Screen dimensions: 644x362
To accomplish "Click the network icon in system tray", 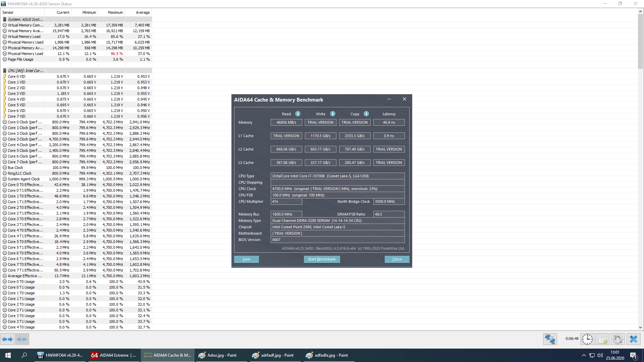I will coord(592,355).
